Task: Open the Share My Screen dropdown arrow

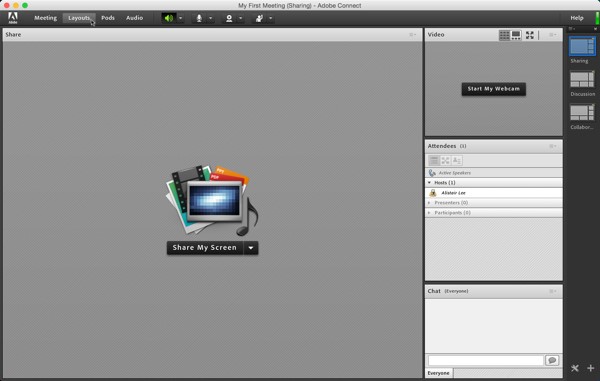Action: point(251,248)
